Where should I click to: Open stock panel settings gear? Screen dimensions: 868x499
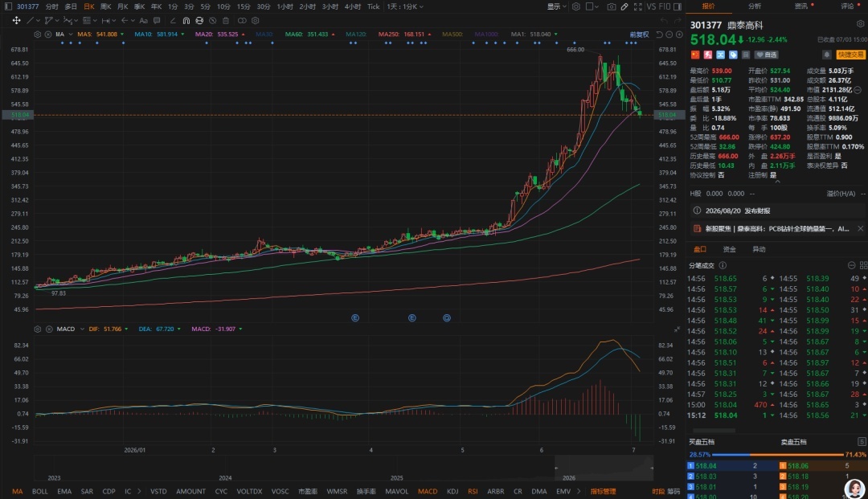click(x=860, y=24)
